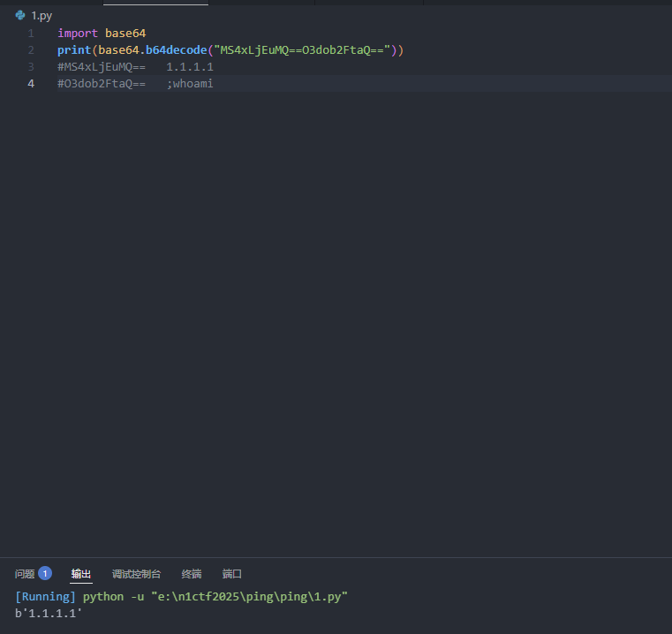Open the 输出 panel tab
672x634 pixels.
(81, 574)
